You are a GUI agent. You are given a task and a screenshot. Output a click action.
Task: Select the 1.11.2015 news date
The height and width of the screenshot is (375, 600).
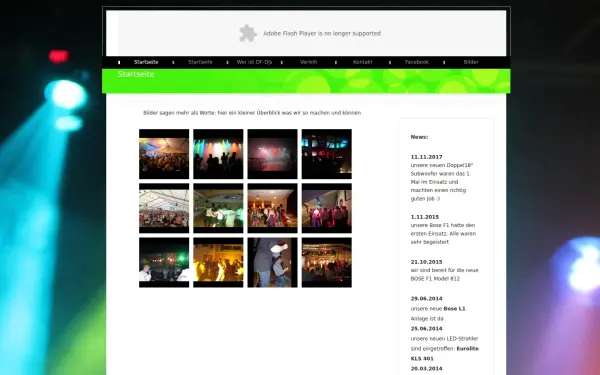click(425, 217)
